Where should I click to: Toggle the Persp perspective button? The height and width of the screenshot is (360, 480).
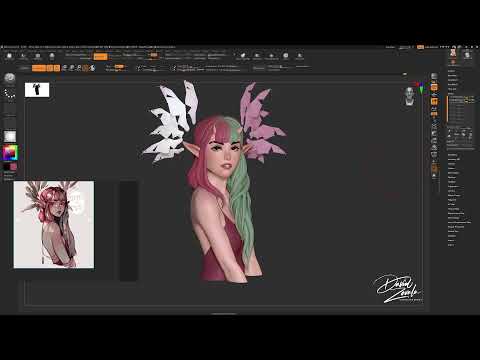point(434,88)
